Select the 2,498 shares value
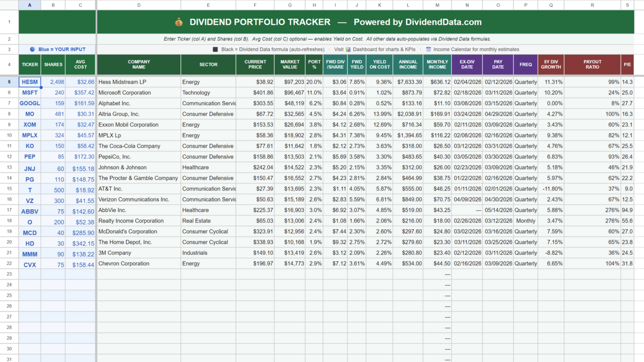 click(53, 82)
